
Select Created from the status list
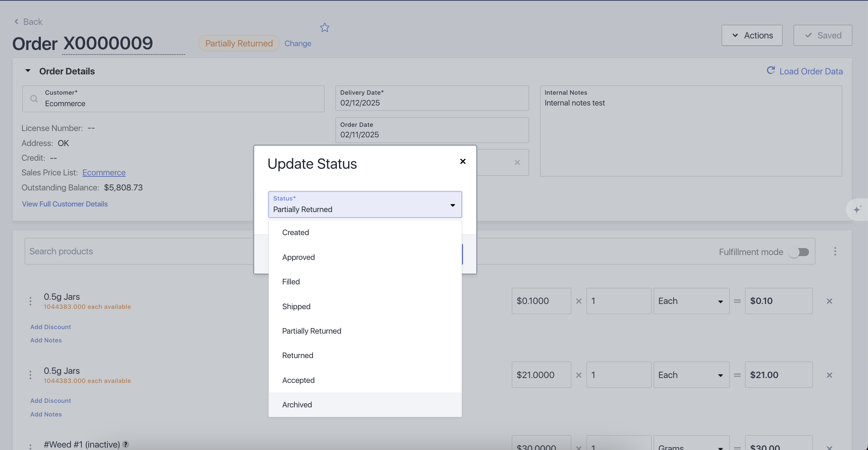pos(365,233)
